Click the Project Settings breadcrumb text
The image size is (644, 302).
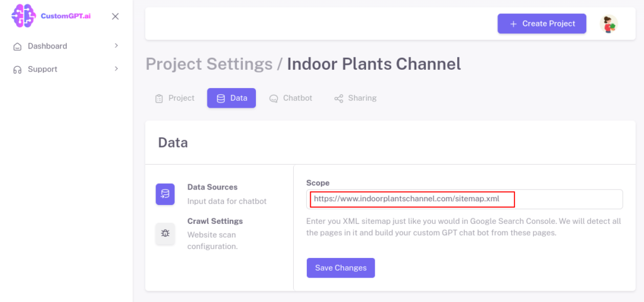[209, 64]
